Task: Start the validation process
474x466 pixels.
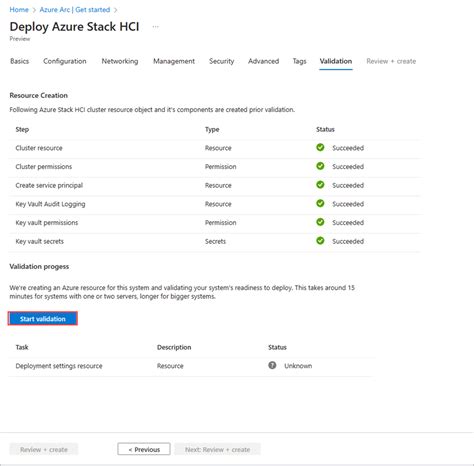Action: 43,319
